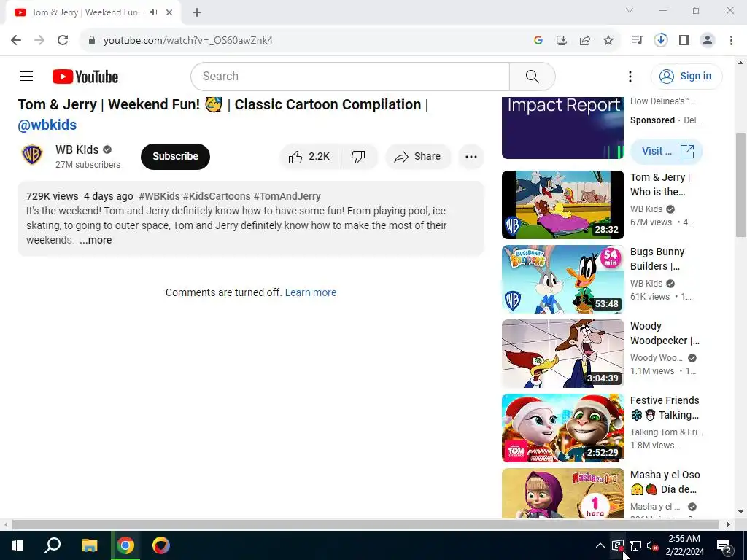Open the Chrome profile avatar
This screenshot has height=560, width=747.
tap(708, 40)
